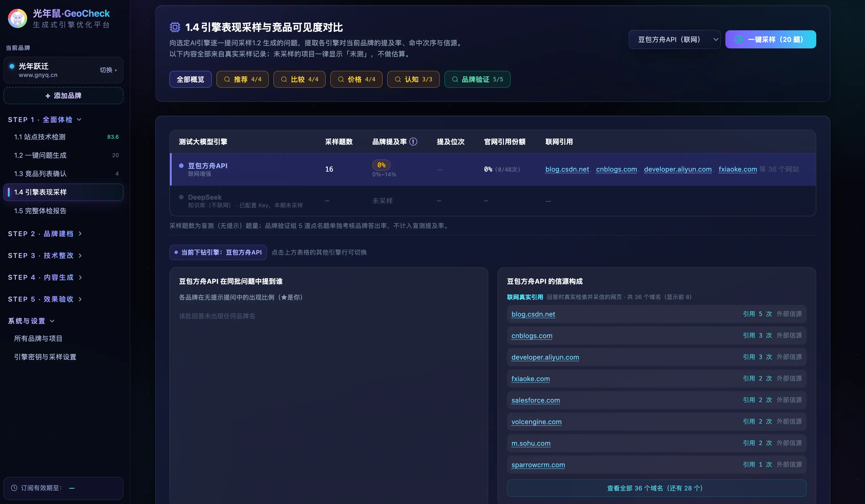Open blog.csdn.net link in engine table row
Viewport: 865px width, 504px height.
coord(567,169)
